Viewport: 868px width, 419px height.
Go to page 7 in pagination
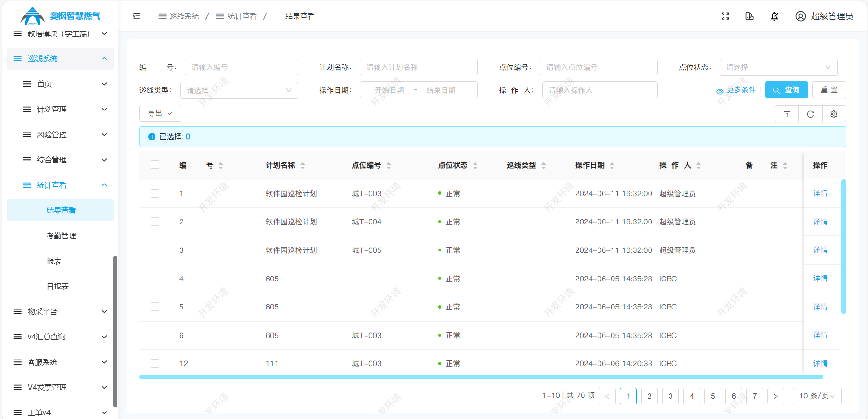click(755, 396)
